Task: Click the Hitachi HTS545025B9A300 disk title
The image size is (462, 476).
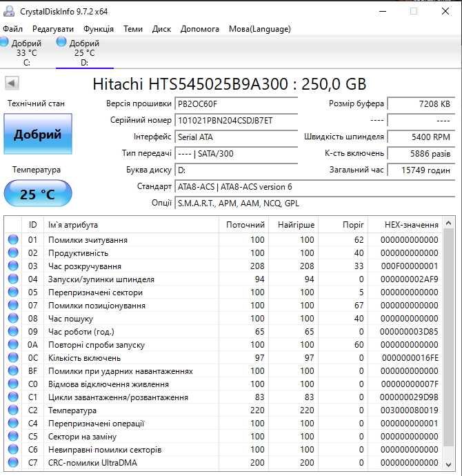Action: tap(229, 83)
